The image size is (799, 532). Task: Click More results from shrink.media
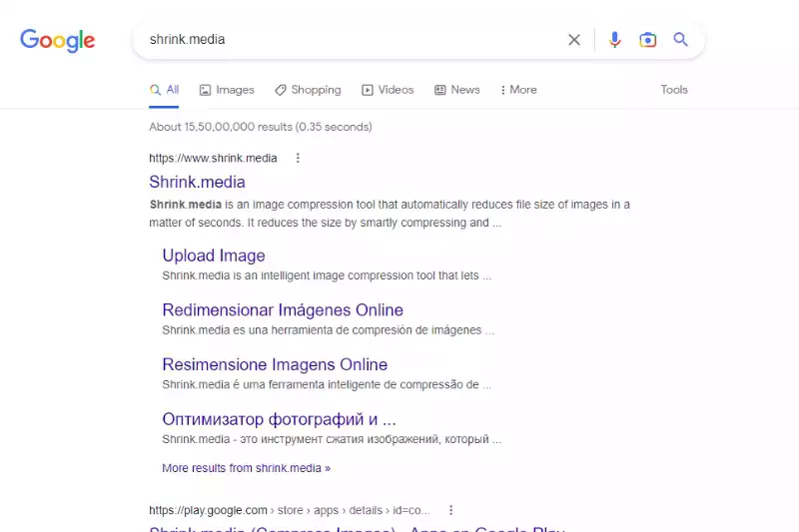[246, 468]
